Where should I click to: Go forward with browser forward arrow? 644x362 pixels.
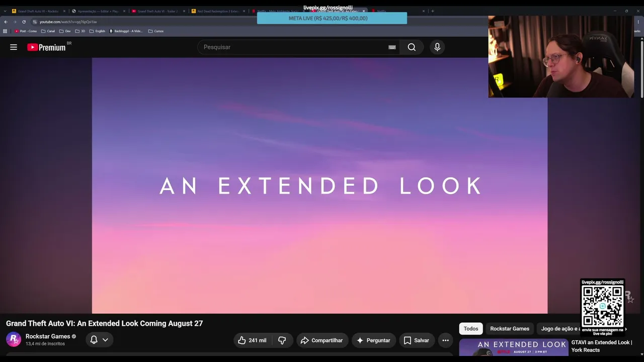click(15, 22)
